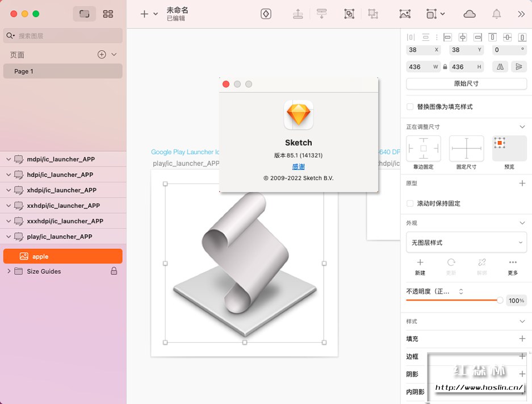The height and width of the screenshot is (404, 532).
Task: Show more toolbar items chevron
Action: 521,14
